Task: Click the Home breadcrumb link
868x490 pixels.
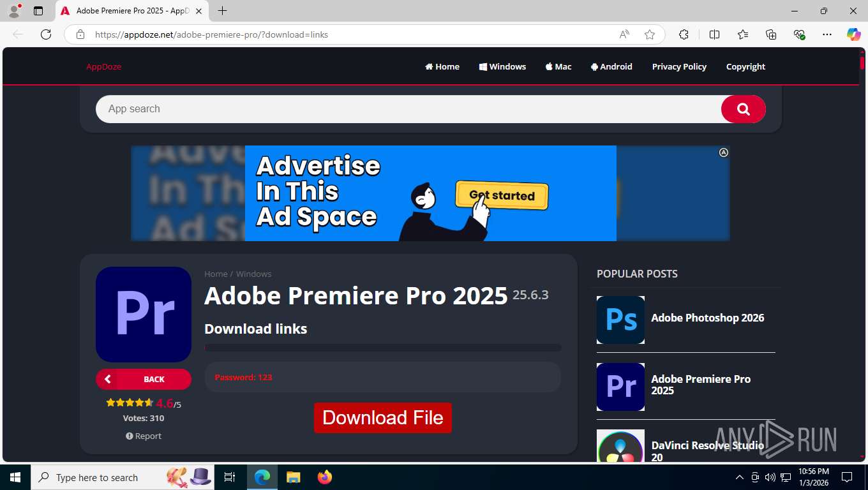Action: pos(216,274)
